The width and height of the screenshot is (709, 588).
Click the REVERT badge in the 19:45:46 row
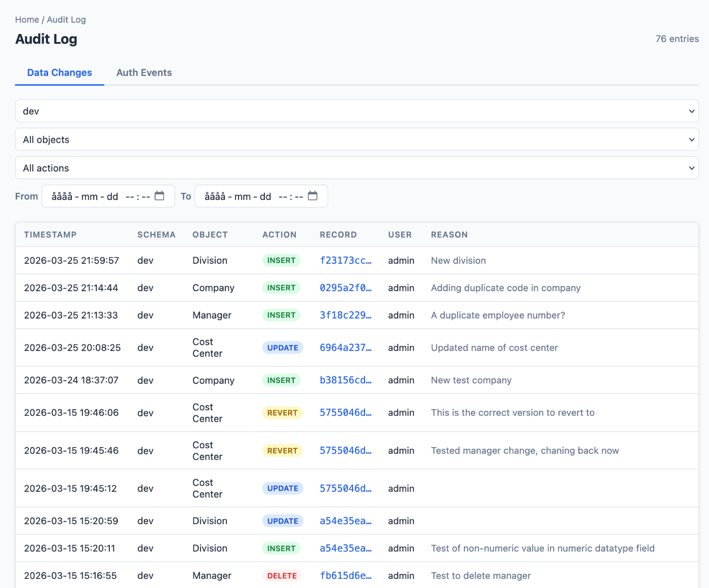(282, 450)
